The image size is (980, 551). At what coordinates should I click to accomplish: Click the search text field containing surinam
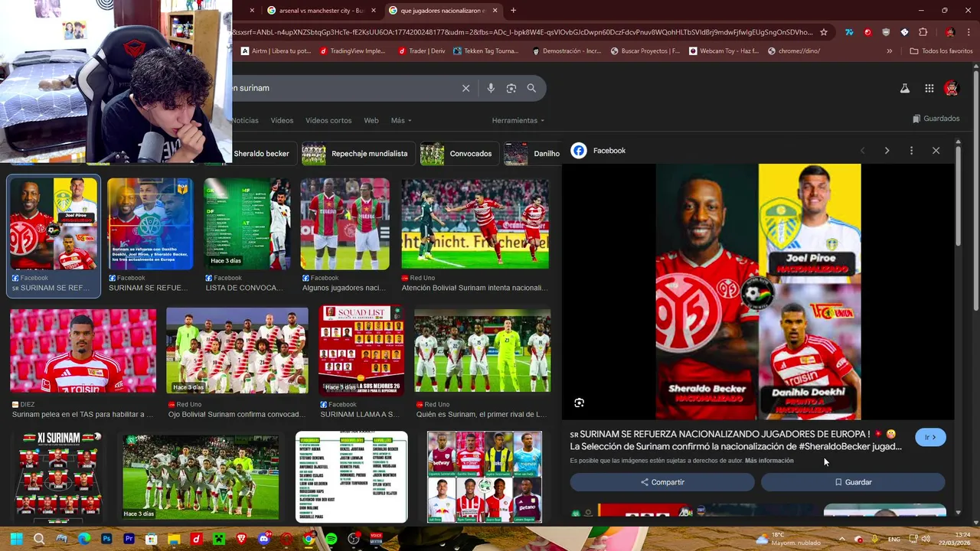click(345, 88)
